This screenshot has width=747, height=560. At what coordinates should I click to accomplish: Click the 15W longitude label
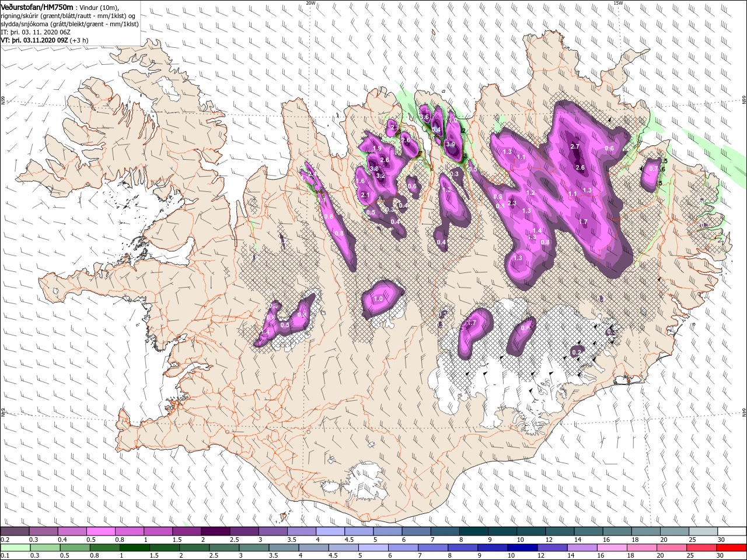click(618, 3)
